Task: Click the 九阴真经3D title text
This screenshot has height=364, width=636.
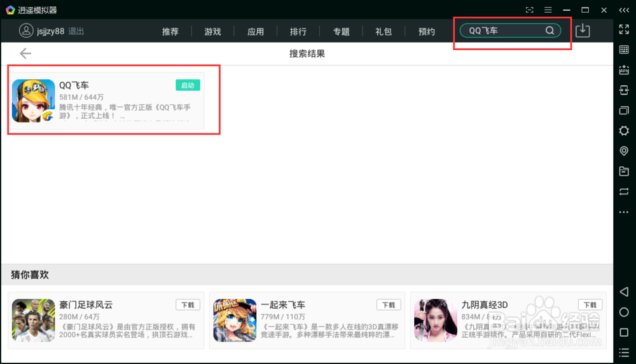Action: coord(484,305)
